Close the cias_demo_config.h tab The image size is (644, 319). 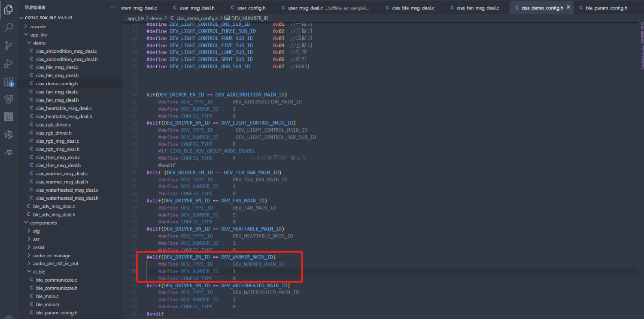click(569, 8)
